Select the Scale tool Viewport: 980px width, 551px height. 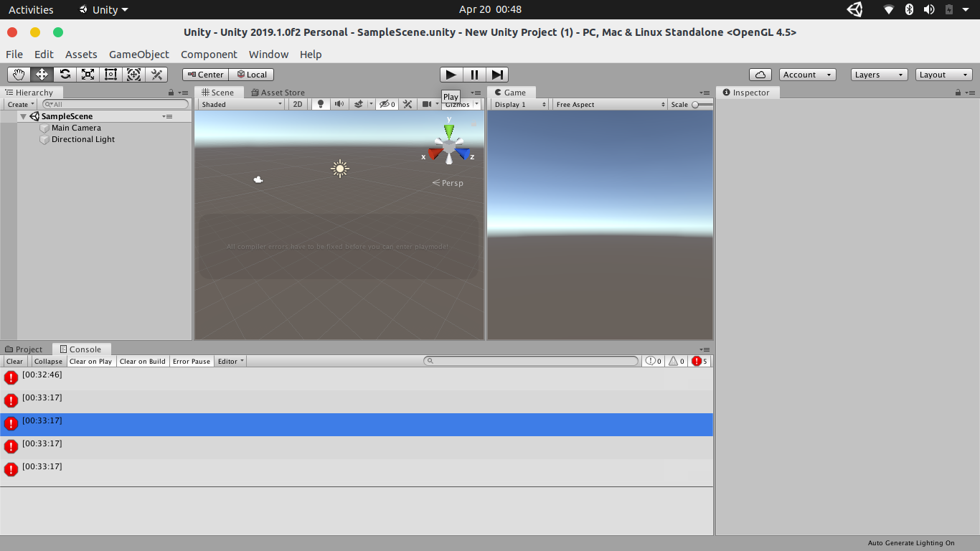[88, 75]
